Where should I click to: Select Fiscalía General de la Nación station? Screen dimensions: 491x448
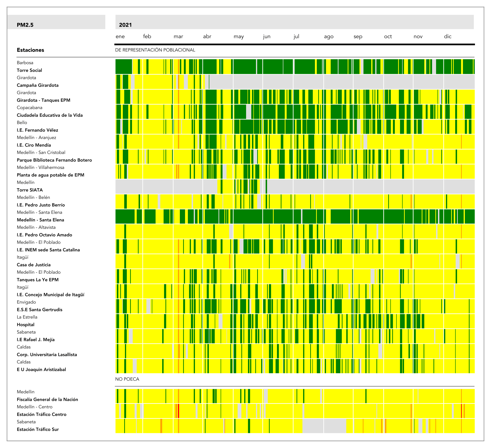pos(47,399)
